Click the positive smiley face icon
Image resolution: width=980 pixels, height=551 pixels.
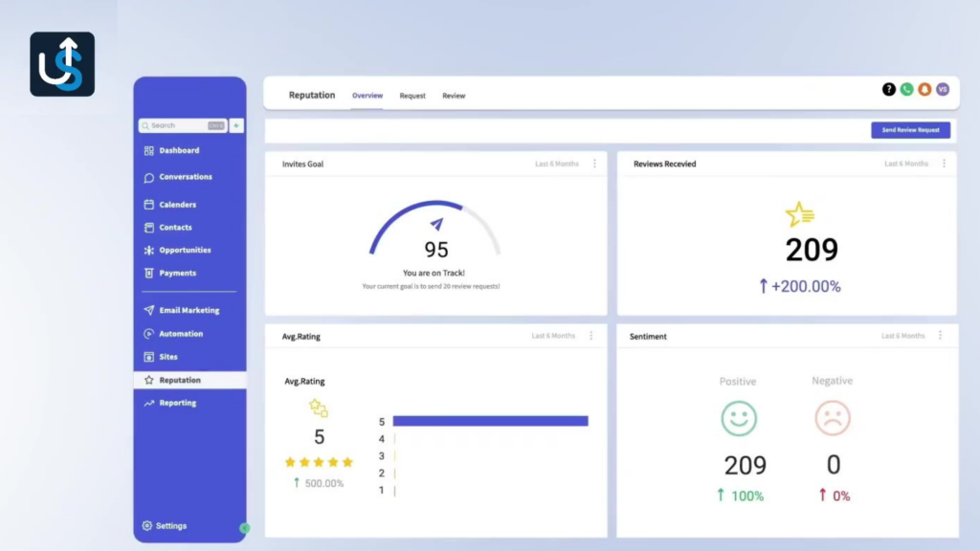coord(739,418)
